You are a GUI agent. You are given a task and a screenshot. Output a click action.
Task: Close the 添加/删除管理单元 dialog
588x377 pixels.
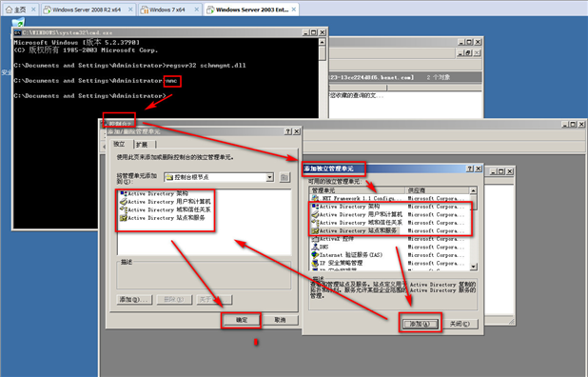(x=297, y=131)
